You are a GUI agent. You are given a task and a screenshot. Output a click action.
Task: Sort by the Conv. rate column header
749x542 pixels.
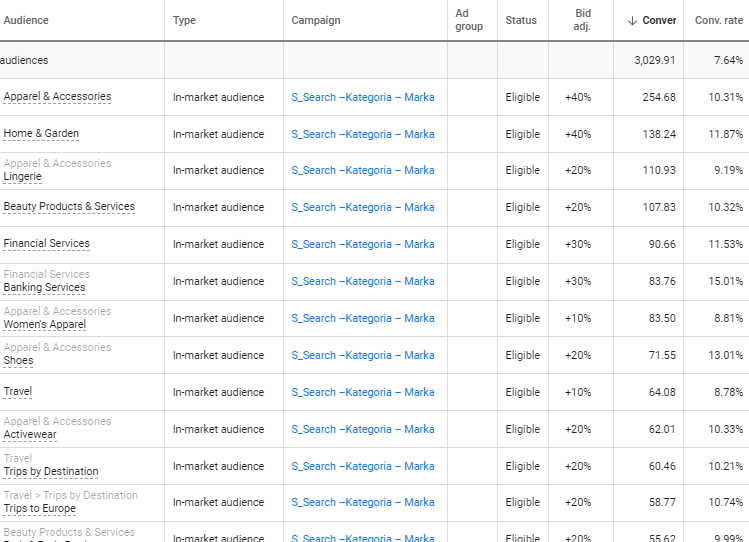pos(718,21)
